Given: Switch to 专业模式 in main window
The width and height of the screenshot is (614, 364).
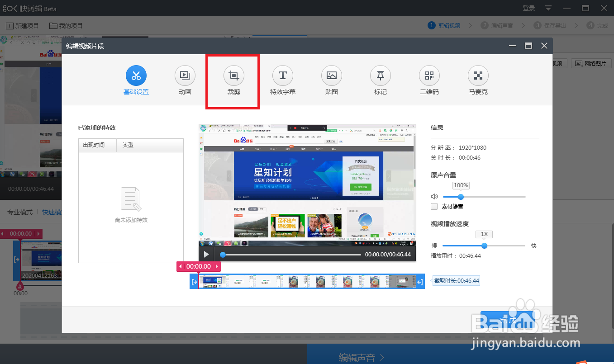Looking at the screenshot, I should 19,212.
